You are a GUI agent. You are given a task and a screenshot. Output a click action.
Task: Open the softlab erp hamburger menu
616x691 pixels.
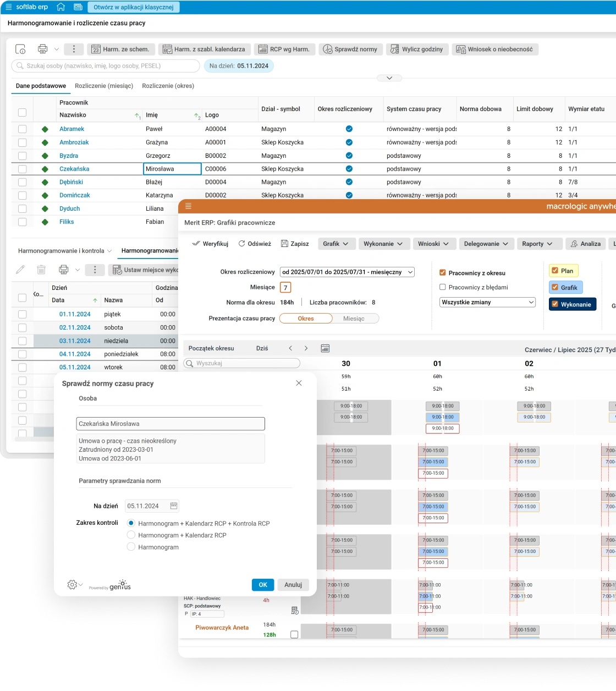[x=8, y=7]
